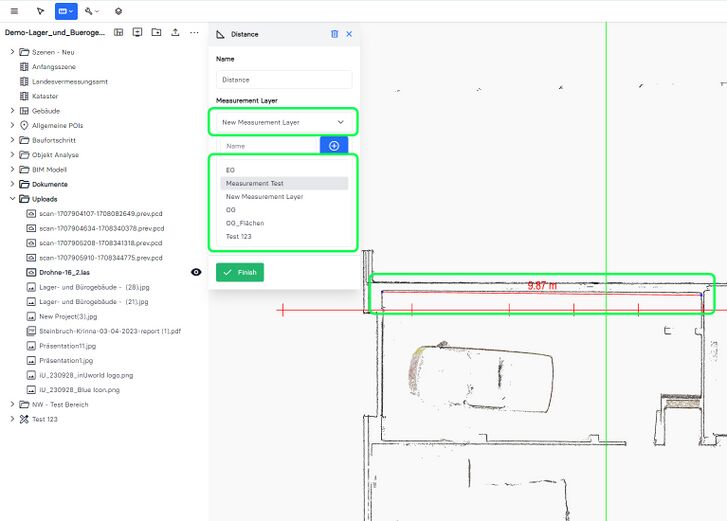Collapse the Uploads folder

click(x=12, y=199)
